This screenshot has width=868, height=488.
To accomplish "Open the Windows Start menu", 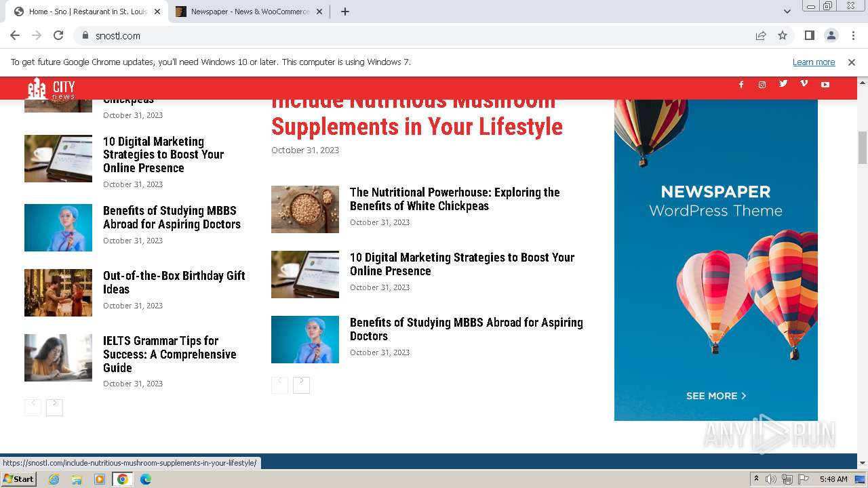I will 18,479.
